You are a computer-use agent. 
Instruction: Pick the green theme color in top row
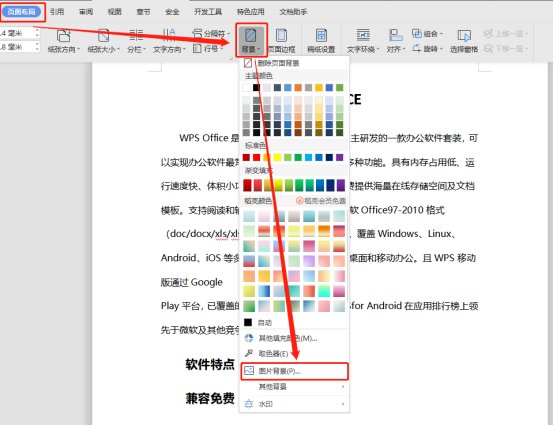(340, 87)
